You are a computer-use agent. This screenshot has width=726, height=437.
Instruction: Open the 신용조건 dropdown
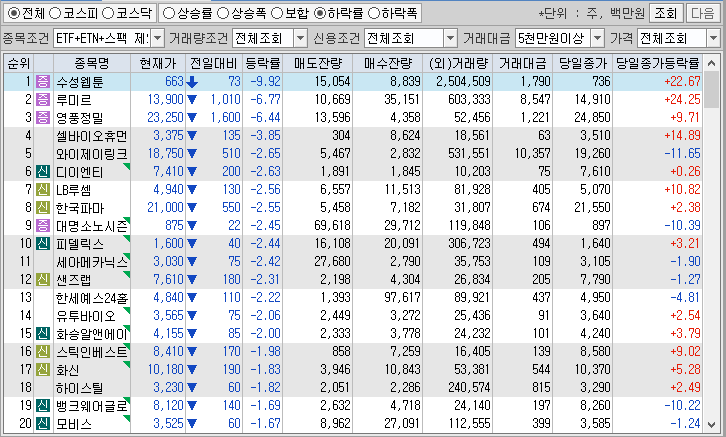[x=450, y=38]
